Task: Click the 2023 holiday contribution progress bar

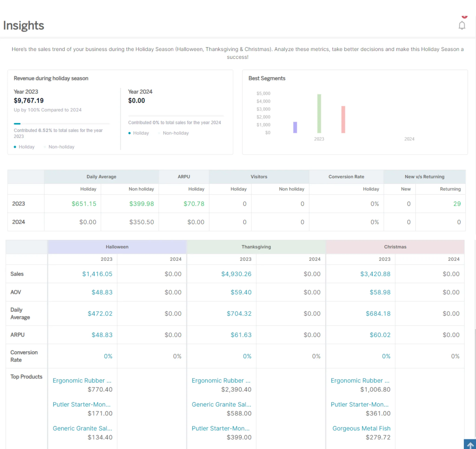Action: [x=62, y=124]
